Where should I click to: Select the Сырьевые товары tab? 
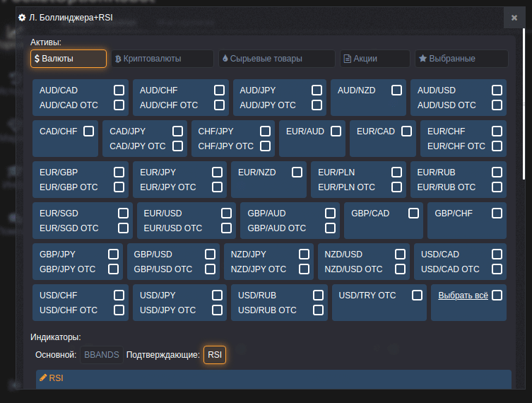point(276,59)
